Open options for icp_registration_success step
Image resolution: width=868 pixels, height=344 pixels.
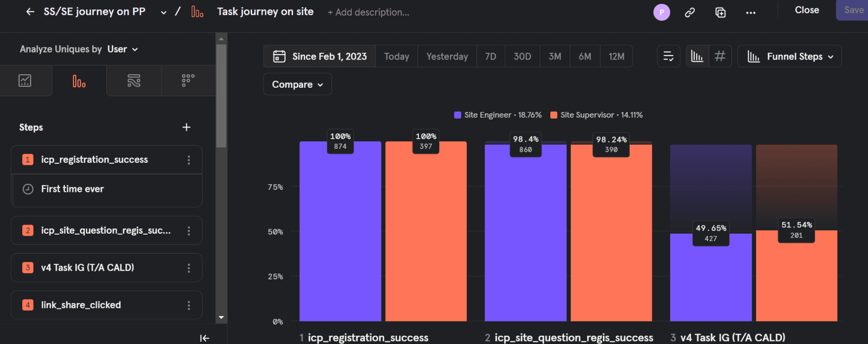(x=189, y=160)
